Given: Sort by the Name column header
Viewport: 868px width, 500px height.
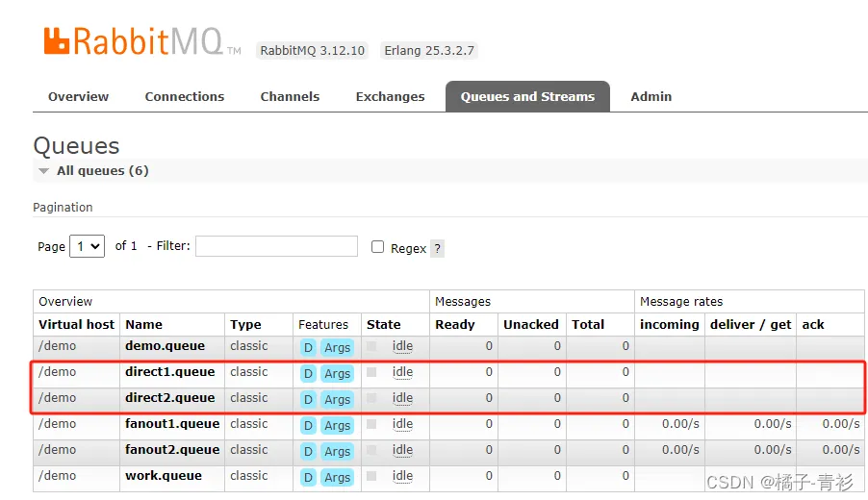Looking at the screenshot, I should pyautogui.click(x=144, y=325).
